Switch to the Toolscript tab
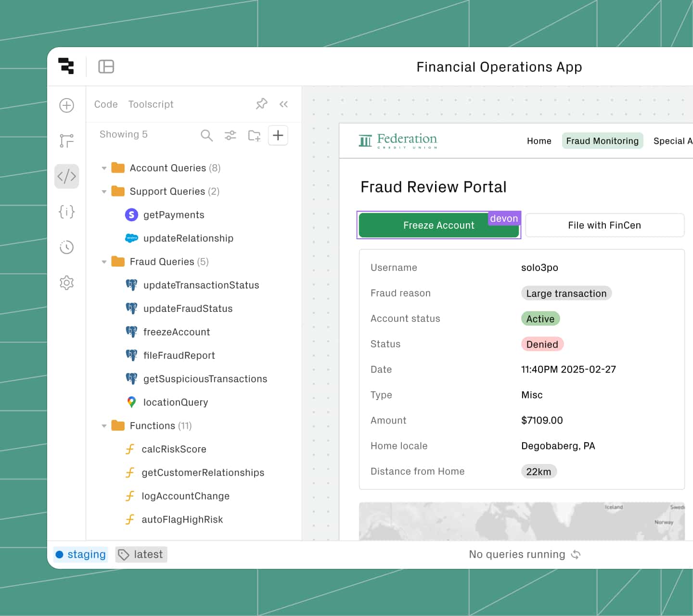The height and width of the screenshot is (616, 693). (x=151, y=104)
